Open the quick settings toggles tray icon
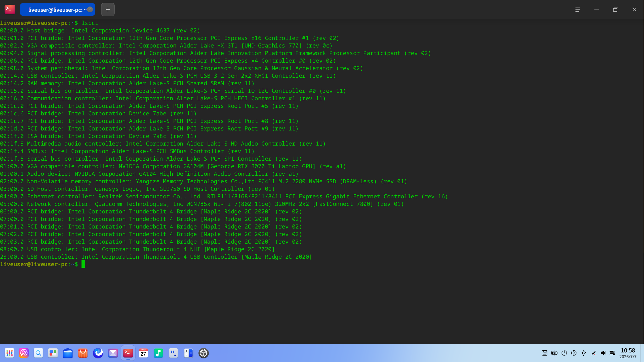Image resolution: width=644 pixels, height=362 pixels. point(613,353)
